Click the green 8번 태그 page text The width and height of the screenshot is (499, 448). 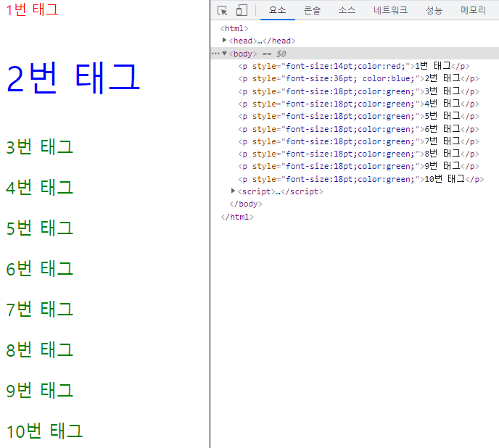39,349
